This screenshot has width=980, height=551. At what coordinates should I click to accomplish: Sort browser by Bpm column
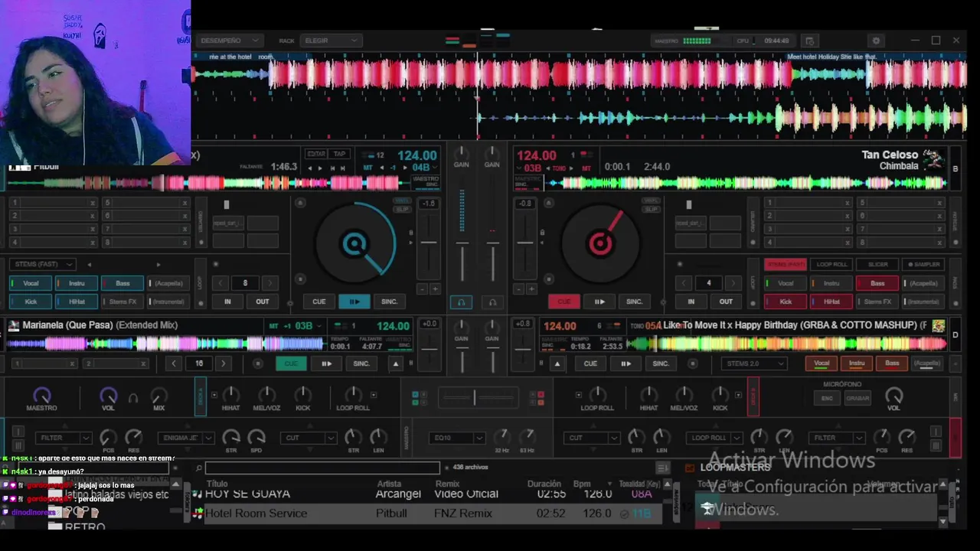pyautogui.click(x=582, y=484)
